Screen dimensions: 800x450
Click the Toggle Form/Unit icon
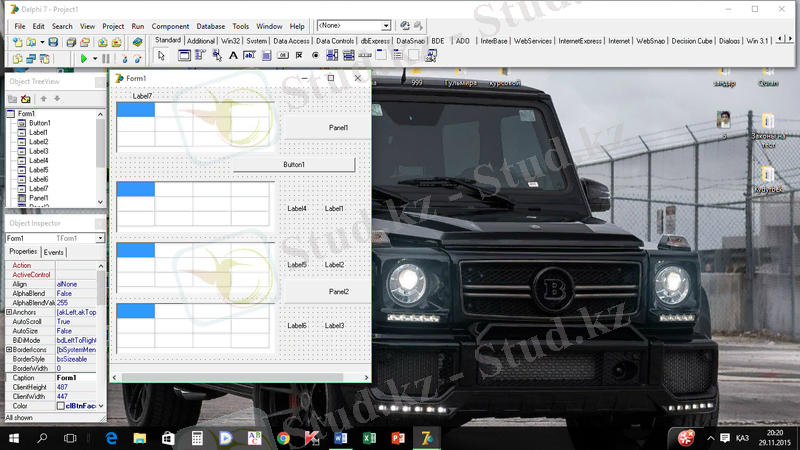coord(45,59)
